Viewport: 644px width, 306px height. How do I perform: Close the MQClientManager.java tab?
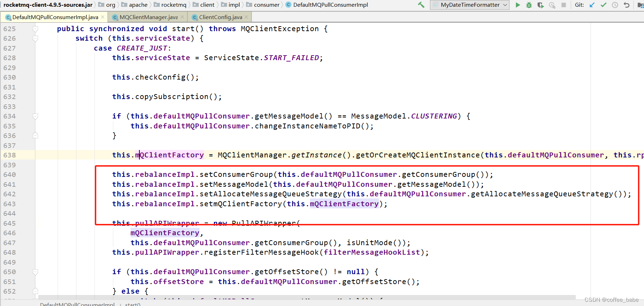pos(182,17)
